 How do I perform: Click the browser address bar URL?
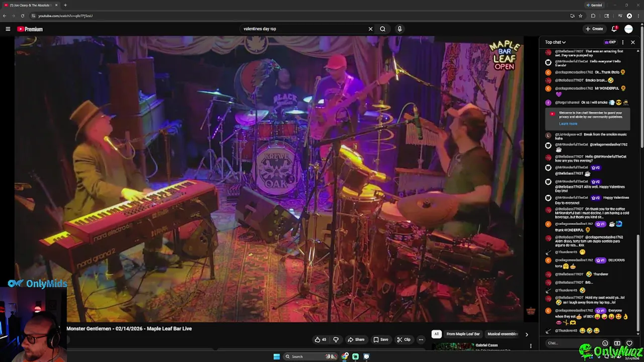tap(65, 16)
